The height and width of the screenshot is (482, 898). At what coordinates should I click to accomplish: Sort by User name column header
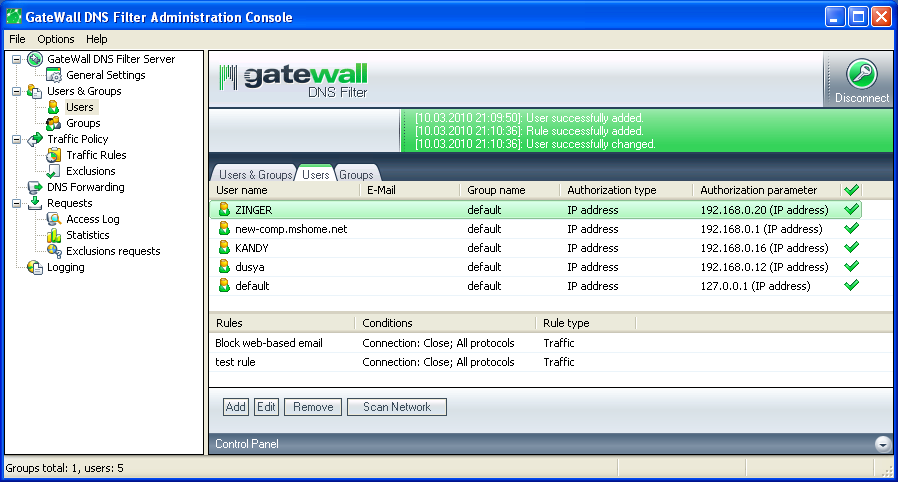[x=285, y=190]
